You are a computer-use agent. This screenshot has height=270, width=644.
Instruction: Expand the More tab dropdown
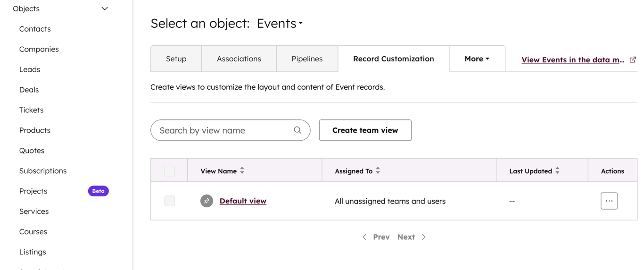tap(477, 59)
